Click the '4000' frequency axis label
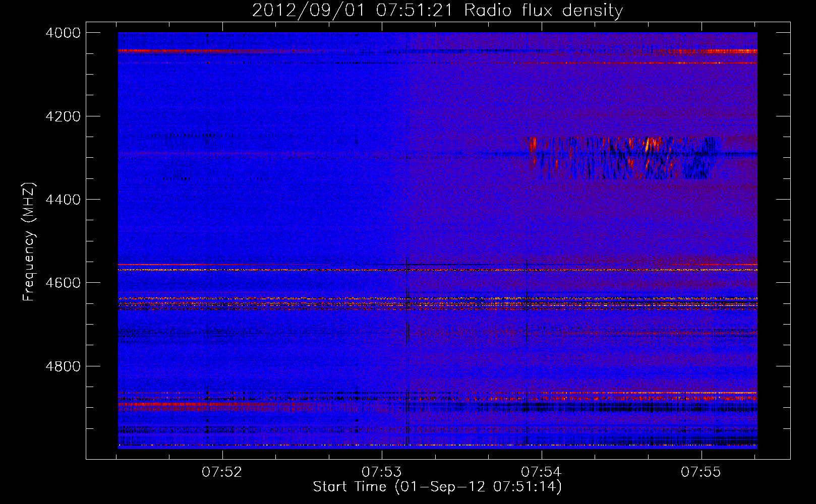The width and height of the screenshot is (816, 504). [63, 33]
